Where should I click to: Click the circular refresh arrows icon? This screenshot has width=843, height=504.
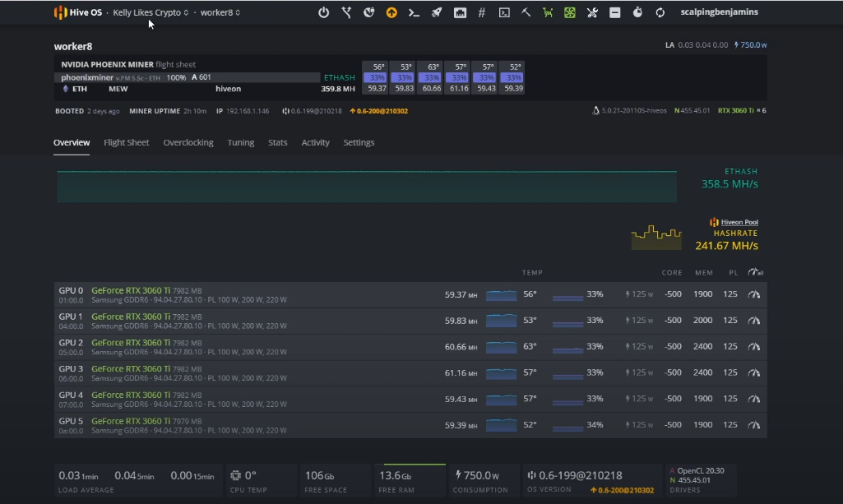(x=660, y=12)
